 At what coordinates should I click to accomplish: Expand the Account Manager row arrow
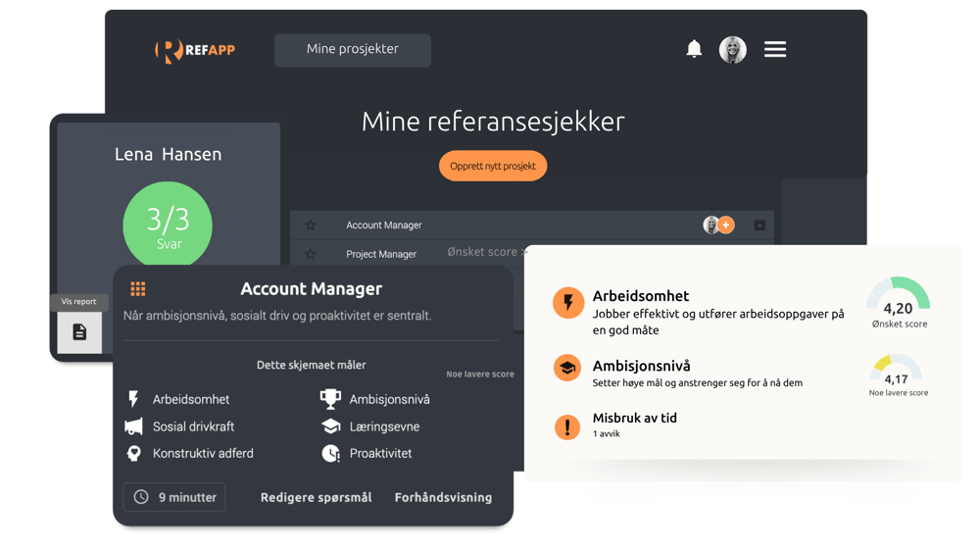pos(759,225)
